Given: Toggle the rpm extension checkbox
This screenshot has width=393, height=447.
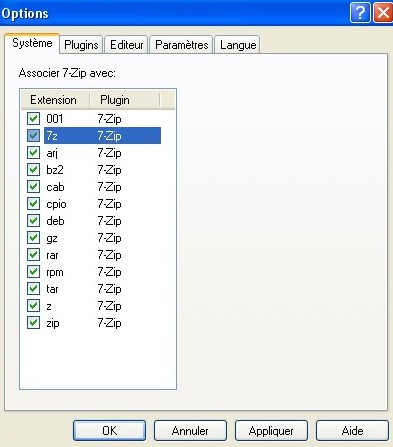Looking at the screenshot, I should [x=33, y=272].
